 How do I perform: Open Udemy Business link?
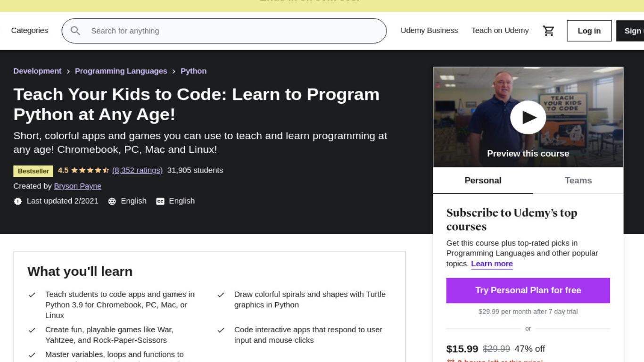[429, 31]
